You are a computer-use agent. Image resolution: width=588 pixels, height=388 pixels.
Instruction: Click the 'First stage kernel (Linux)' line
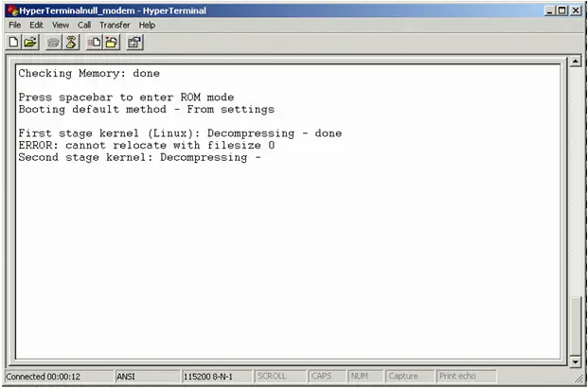pyautogui.click(x=180, y=133)
